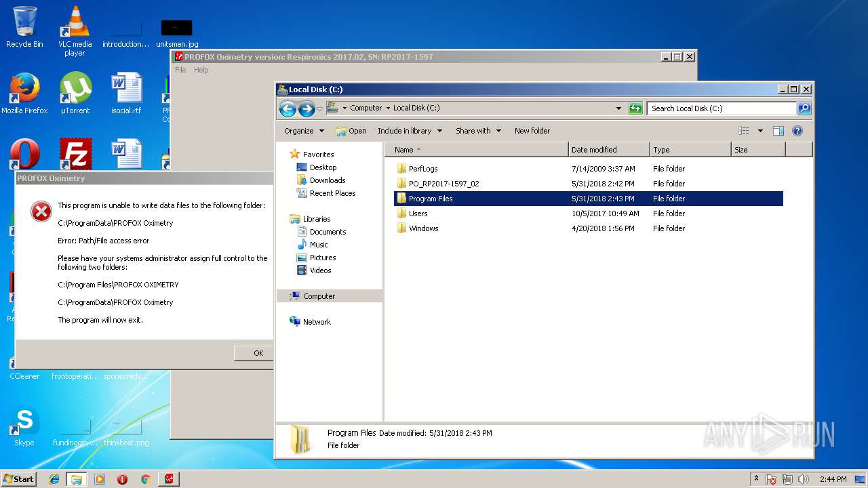Screen dimensions: 868x488
Task: Select Computer in navigation pane
Action: coord(330,296)
